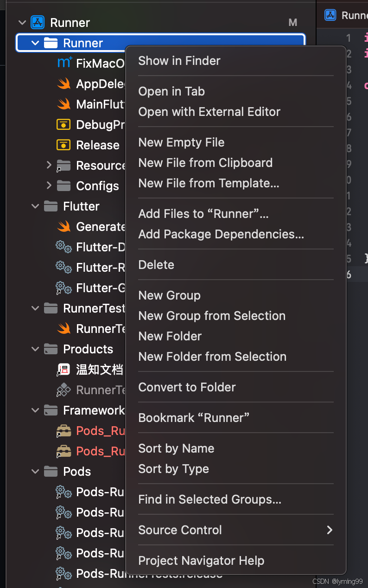Expand the Configs group chevron
Image resolution: width=368 pixels, height=588 pixels.
point(49,185)
